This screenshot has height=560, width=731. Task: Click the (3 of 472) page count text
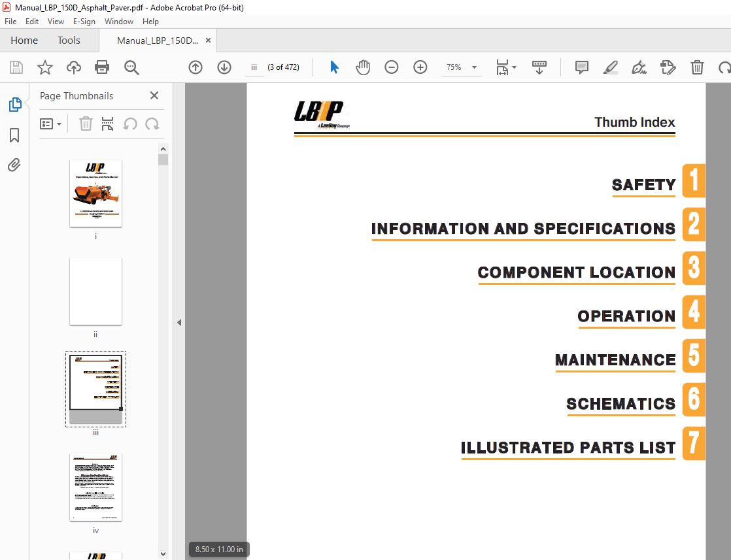coord(284,67)
